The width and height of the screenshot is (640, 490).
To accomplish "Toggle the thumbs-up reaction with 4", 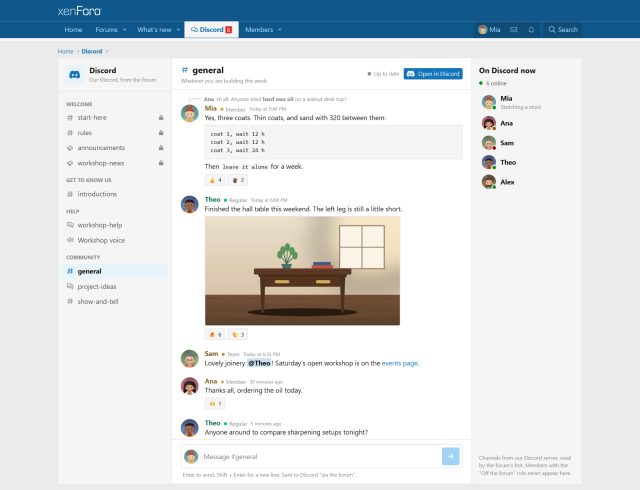I will pyautogui.click(x=215, y=180).
